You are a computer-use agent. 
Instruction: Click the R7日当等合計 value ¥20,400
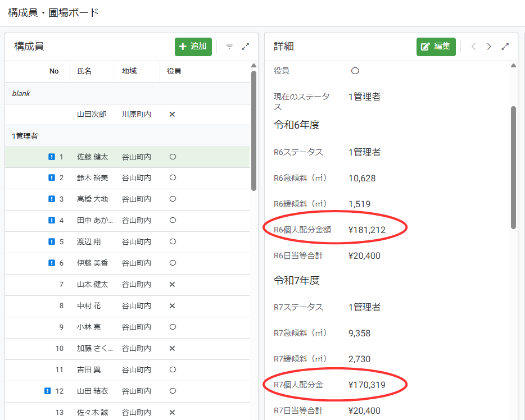[x=364, y=410]
